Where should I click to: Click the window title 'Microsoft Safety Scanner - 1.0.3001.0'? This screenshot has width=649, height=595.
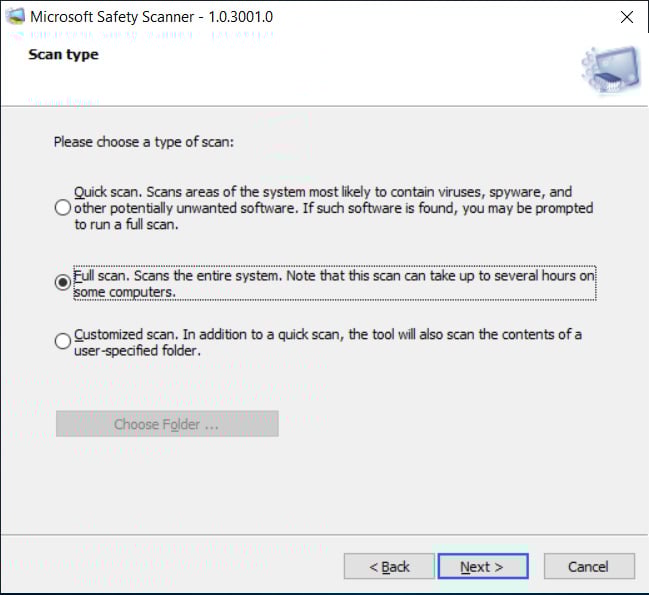click(x=151, y=17)
